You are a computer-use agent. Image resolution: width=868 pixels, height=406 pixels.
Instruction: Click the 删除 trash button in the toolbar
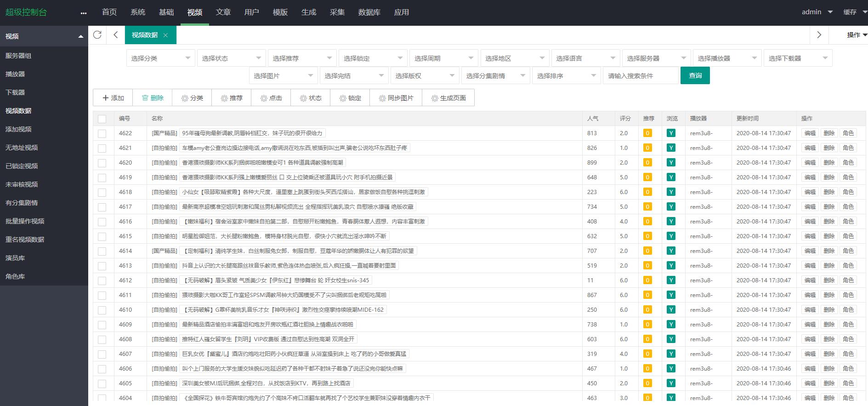153,98
